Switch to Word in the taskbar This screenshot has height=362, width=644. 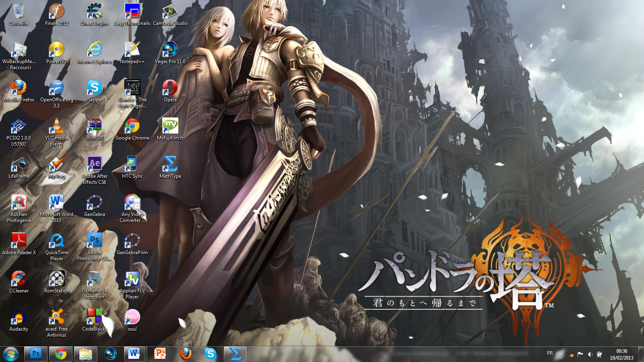click(x=134, y=354)
